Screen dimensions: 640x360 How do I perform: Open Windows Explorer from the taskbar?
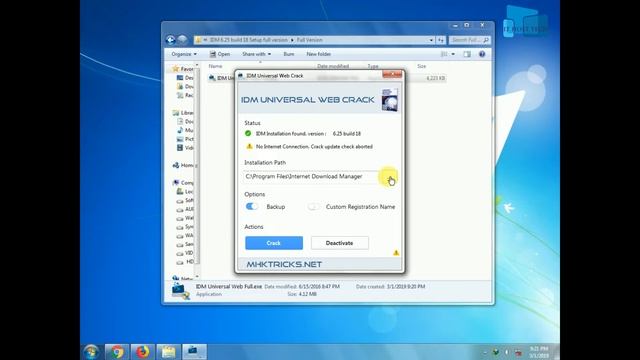click(168, 351)
